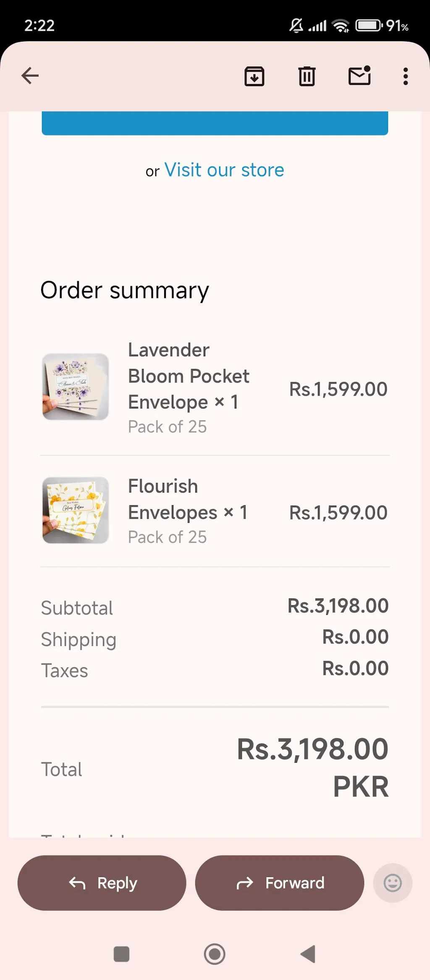
Task: Tap Android home circle button
Action: click(215, 954)
